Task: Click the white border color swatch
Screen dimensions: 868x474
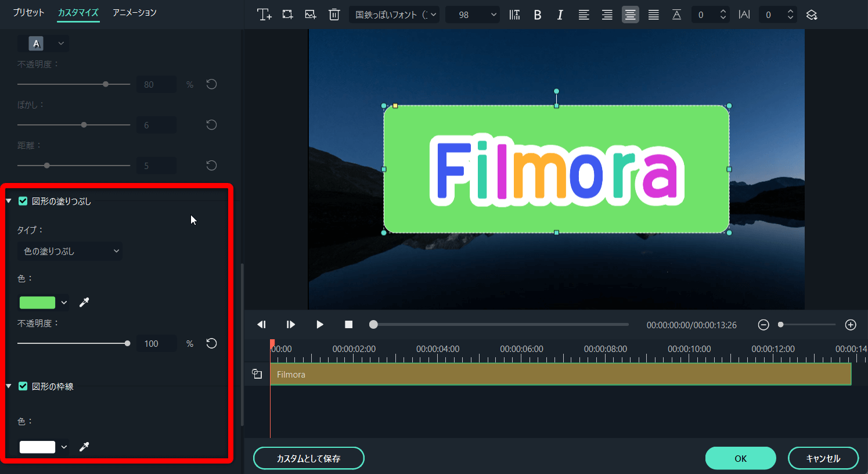Action: coord(38,447)
